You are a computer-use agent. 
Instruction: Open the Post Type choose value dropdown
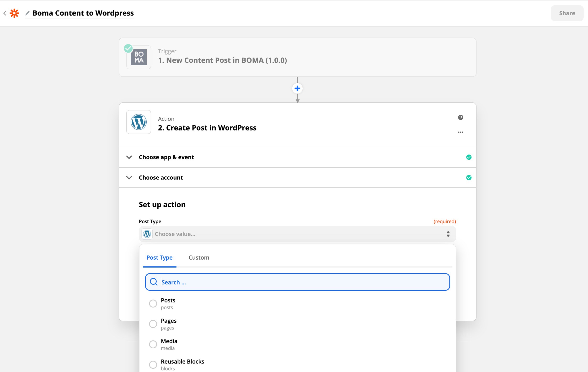[x=297, y=234]
